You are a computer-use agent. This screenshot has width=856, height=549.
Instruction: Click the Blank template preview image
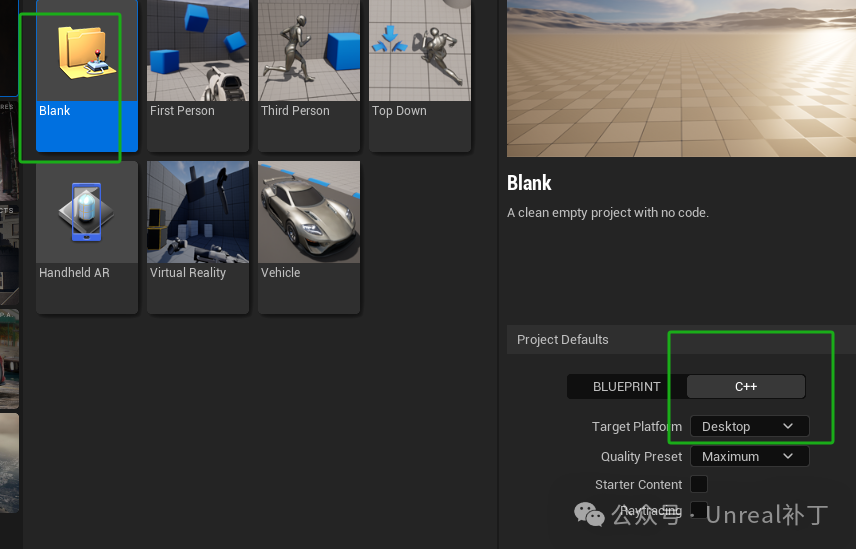point(681,79)
